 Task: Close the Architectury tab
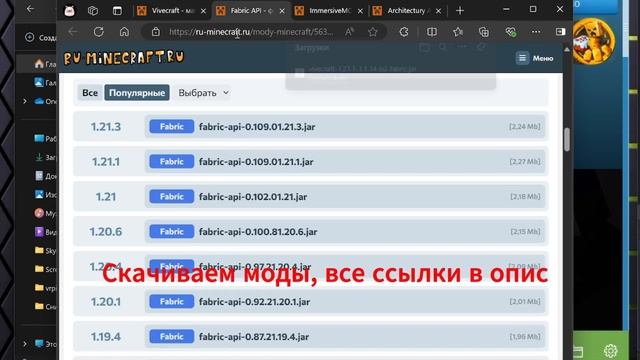coord(438,11)
